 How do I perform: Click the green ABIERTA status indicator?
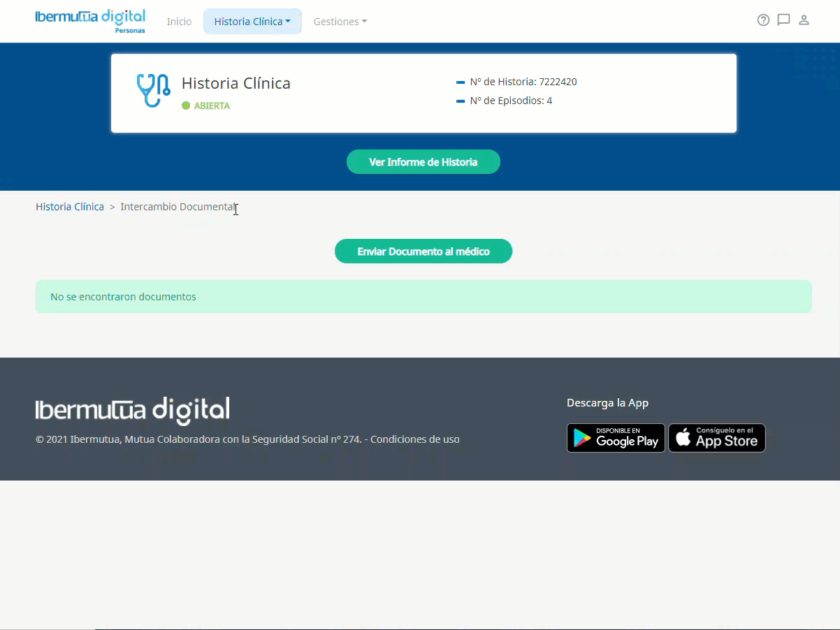pos(206,105)
